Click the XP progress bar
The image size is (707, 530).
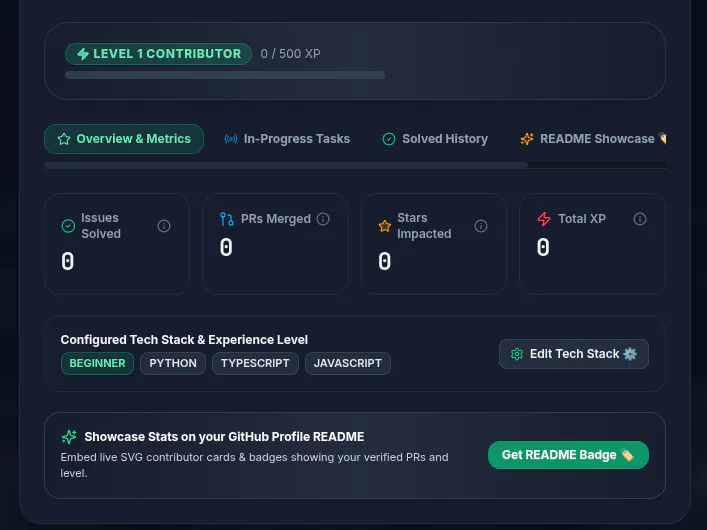225,75
